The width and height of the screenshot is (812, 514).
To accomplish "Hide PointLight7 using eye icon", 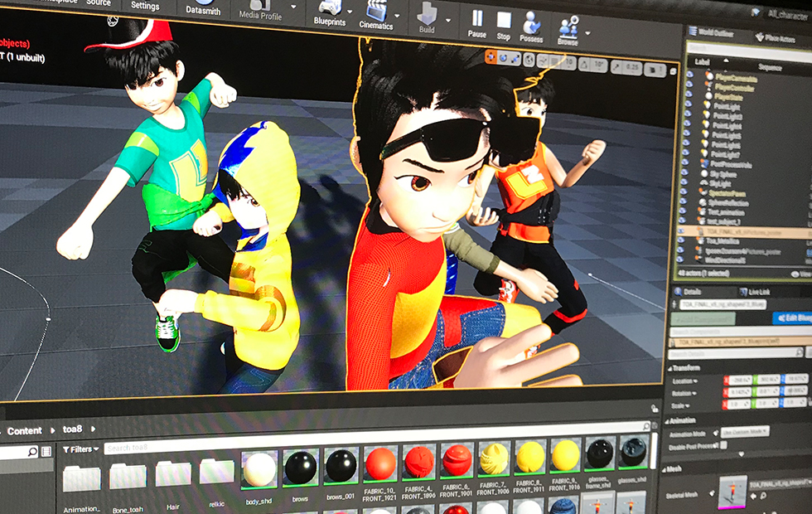I will (x=686, y=152).
